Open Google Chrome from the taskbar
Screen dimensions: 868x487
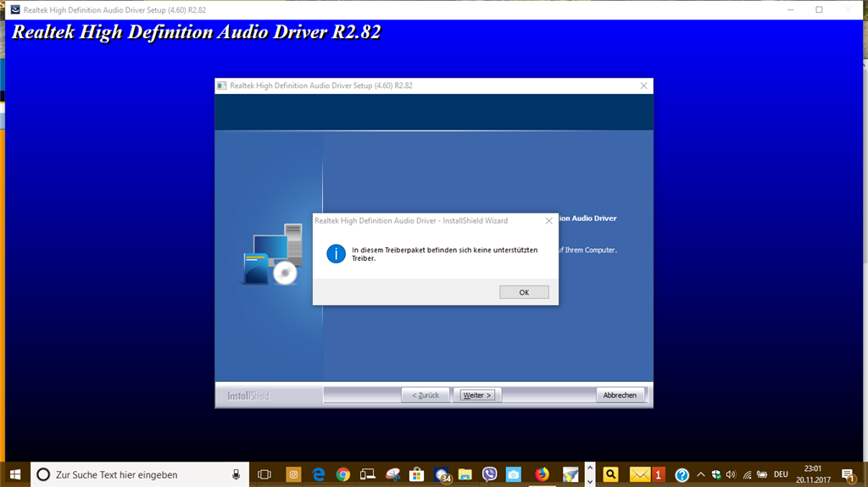343,475
